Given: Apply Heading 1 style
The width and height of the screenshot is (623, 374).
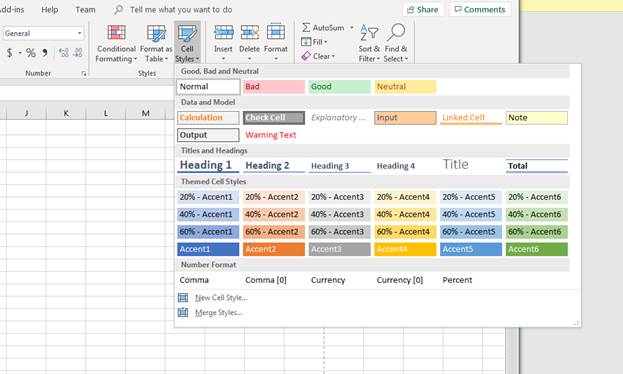Looking at the screenshot, I should coord(208,165).
